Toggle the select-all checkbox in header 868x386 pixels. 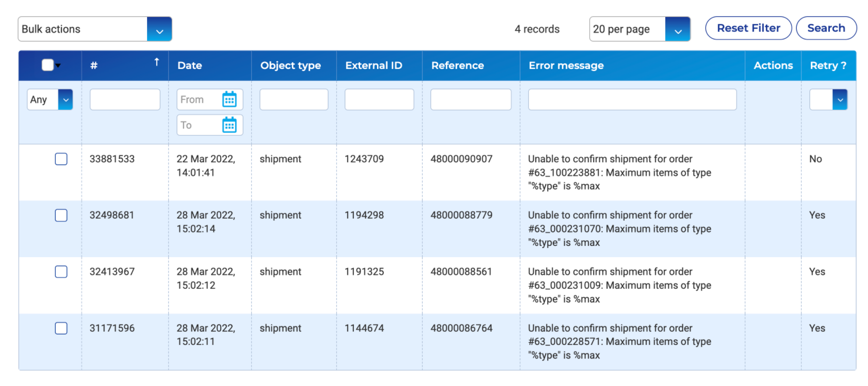pos(47,65)
